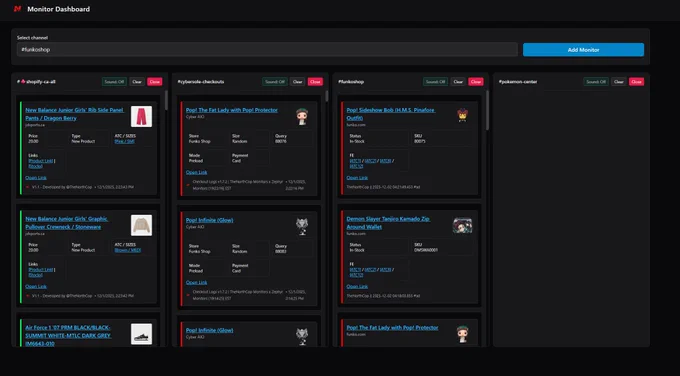Close the cybersole-checkouts monitor
Screen dimensions: 680x376
315,82
